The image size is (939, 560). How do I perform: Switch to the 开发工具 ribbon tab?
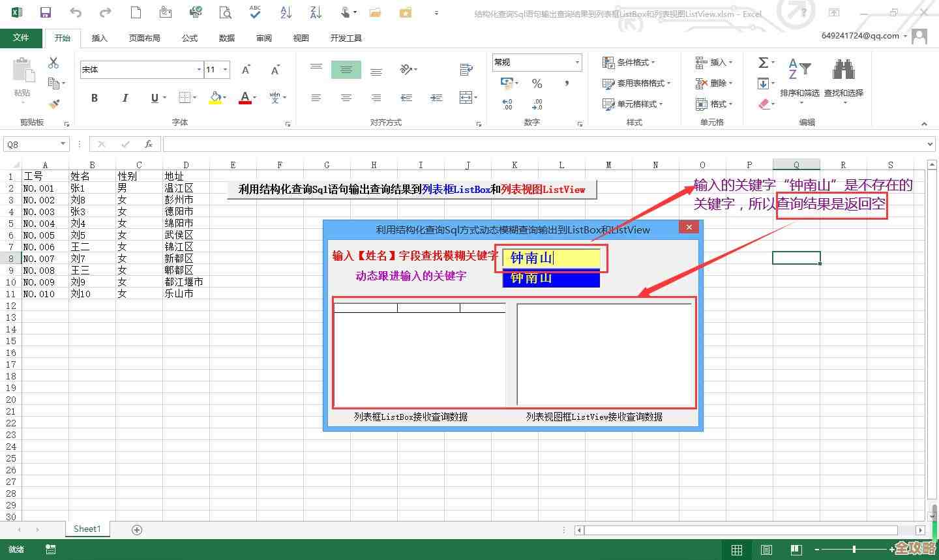point(346,38)
